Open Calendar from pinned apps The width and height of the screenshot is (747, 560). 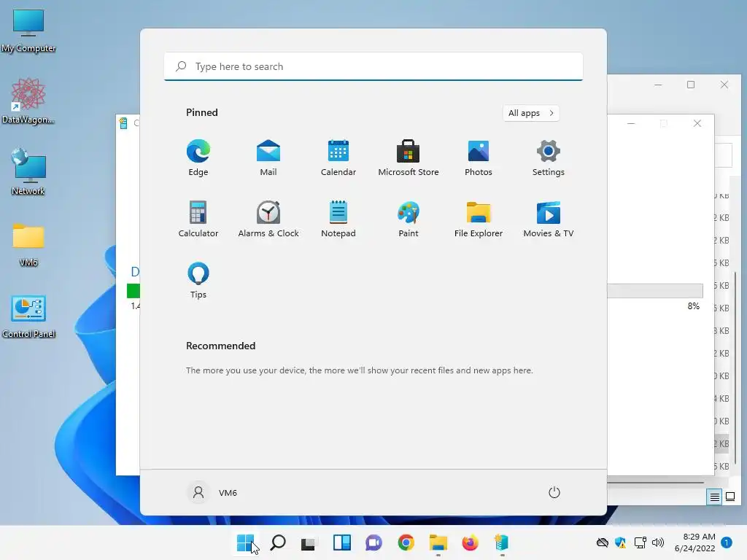pos(338,157)
